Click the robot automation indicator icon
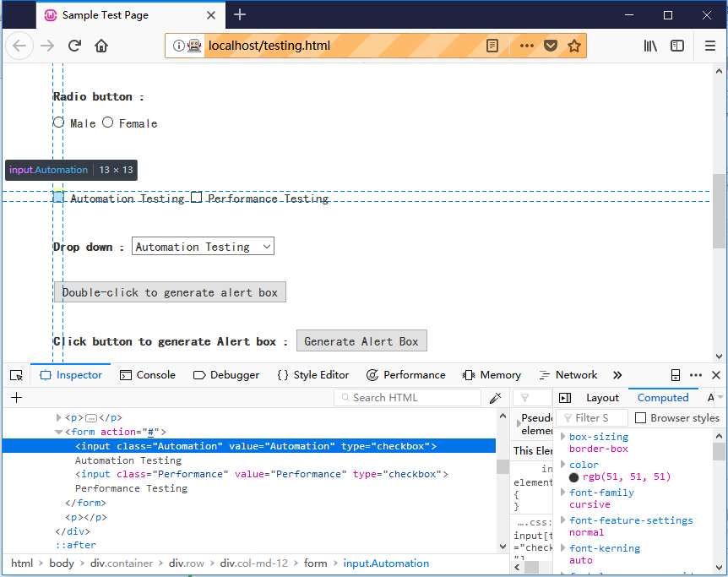The image size is (728, 577). [x=194, y=46]
